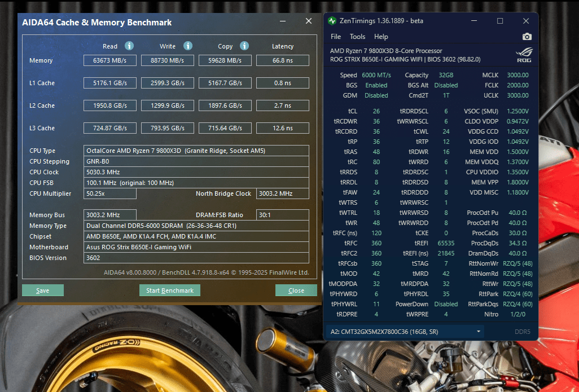Viewport: 579px width, 392px height.
Task: Click L3 Cache Write value 793.95 GB/s
Action: pos(168,128)
